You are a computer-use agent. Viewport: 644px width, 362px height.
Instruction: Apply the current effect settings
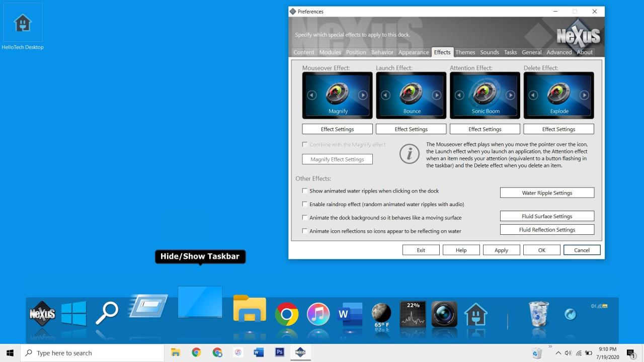pyautogui.click(x=501, y=250)
